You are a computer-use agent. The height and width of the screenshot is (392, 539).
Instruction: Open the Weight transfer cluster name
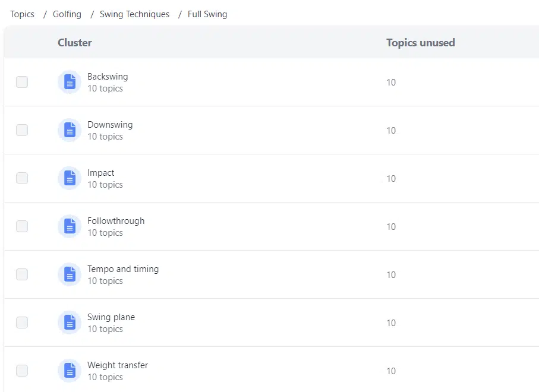click(118, 365)
